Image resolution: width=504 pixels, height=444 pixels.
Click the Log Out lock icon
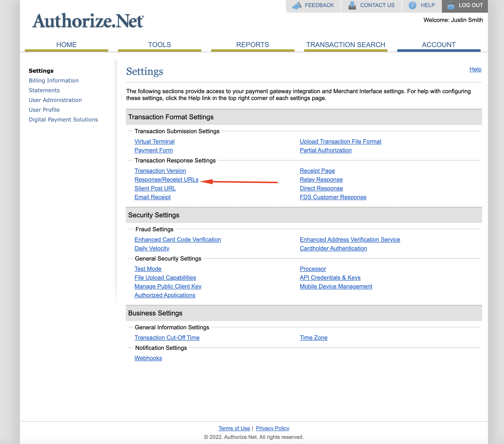coord(451,5)
